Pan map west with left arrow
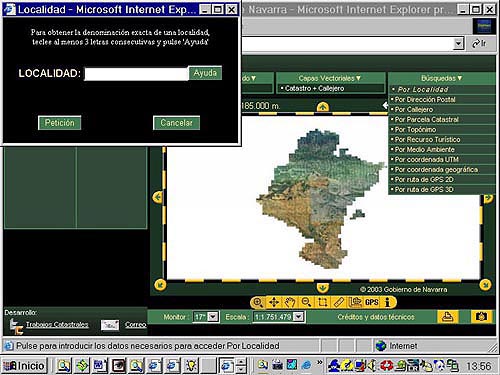The image size is (500, 375). pos(158,197)
